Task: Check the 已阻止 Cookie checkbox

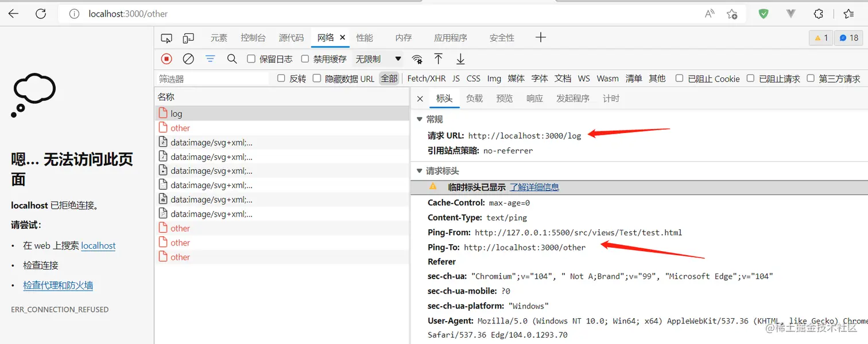Action: (x=679, y=78)
